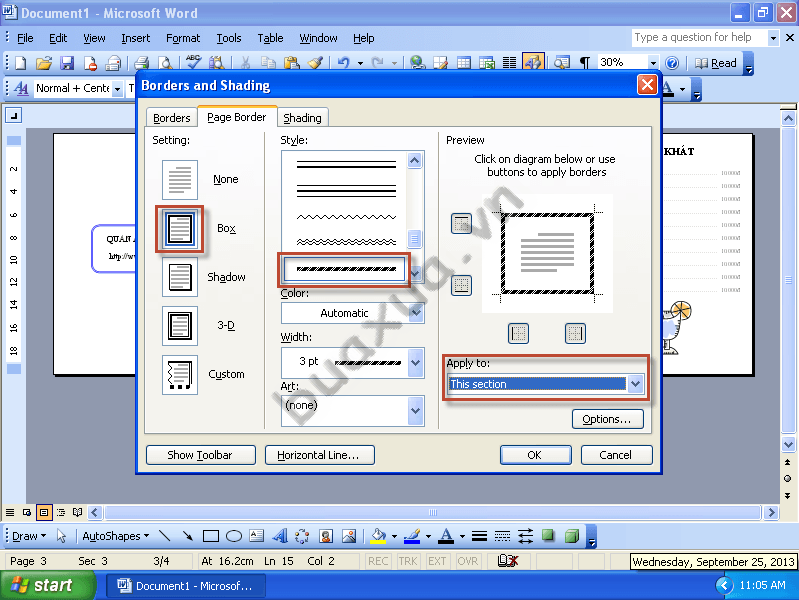799x600 pixels.
Task: Select the Oval drawing tool
Action: point(233,536)
